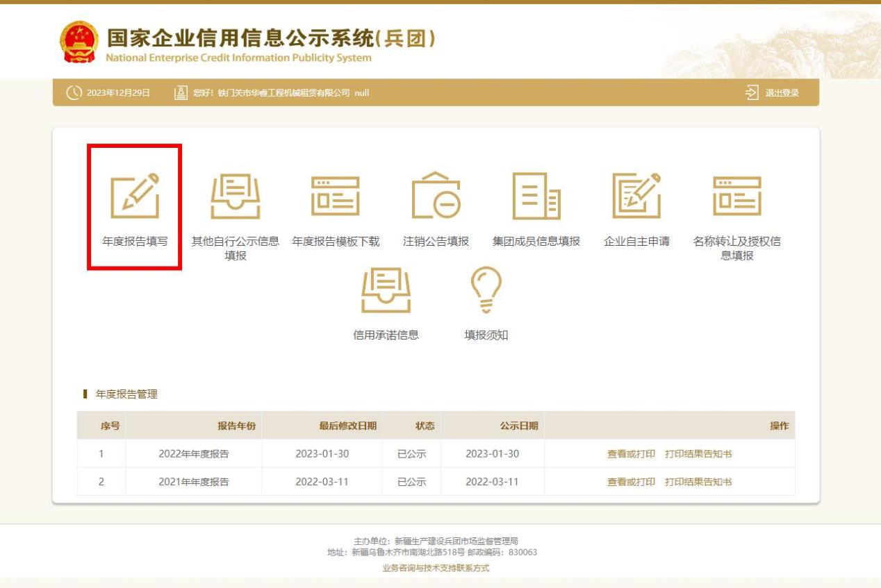This screenshot has width=881, height=588.
Task: Open the 信用承诺信息 icon
Action: click(x=386, y=290)
